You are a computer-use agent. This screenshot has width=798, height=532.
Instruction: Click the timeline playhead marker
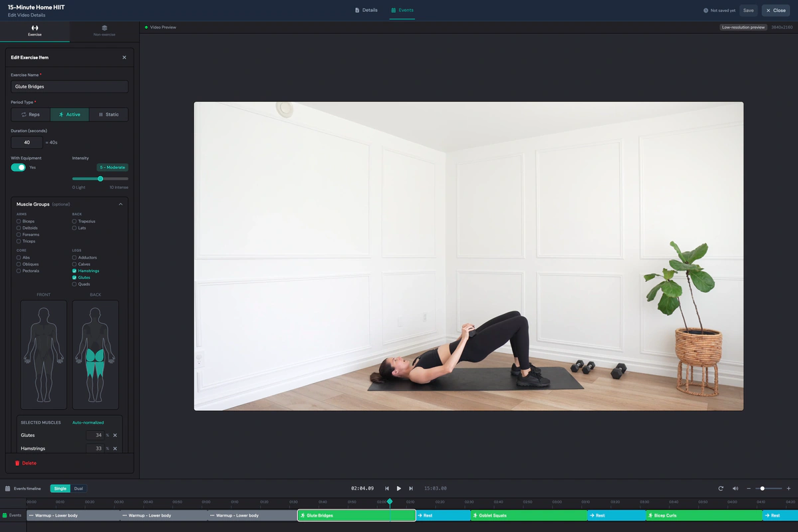click(390, 501)
